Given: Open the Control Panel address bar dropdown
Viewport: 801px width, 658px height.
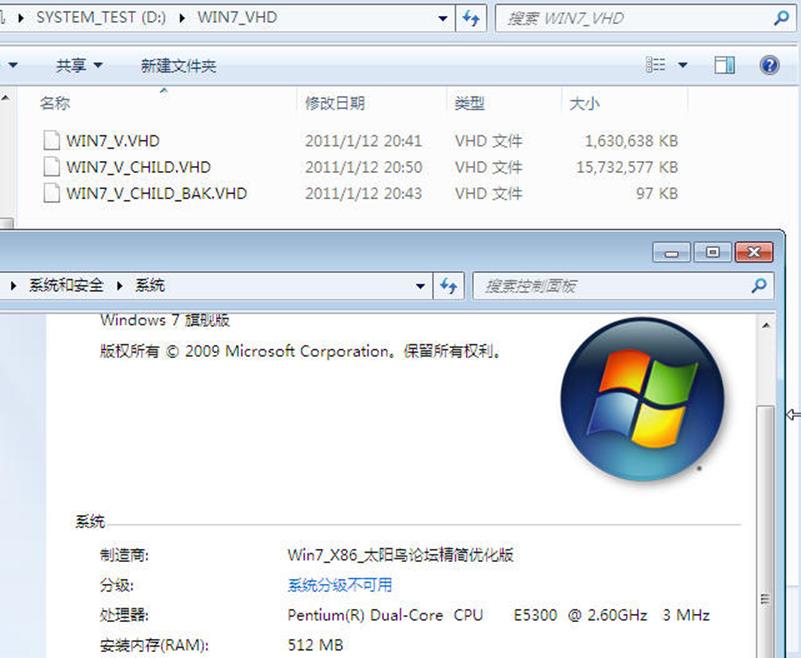Looking at the screenshot, I should point(420,286).
